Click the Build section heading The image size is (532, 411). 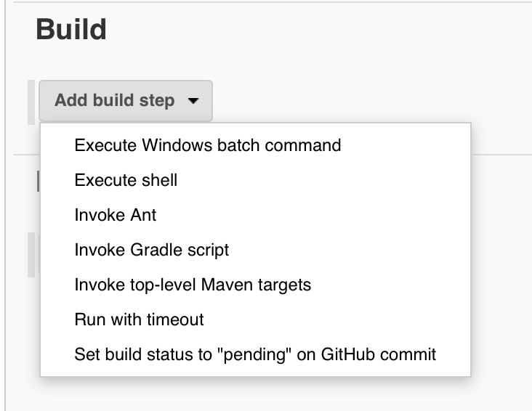(x=71, y=30)
